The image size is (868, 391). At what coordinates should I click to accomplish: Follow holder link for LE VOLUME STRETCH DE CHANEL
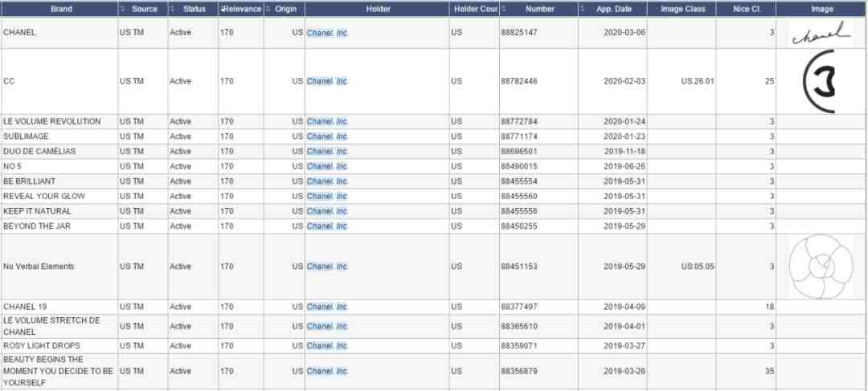(x=327, y=326)
